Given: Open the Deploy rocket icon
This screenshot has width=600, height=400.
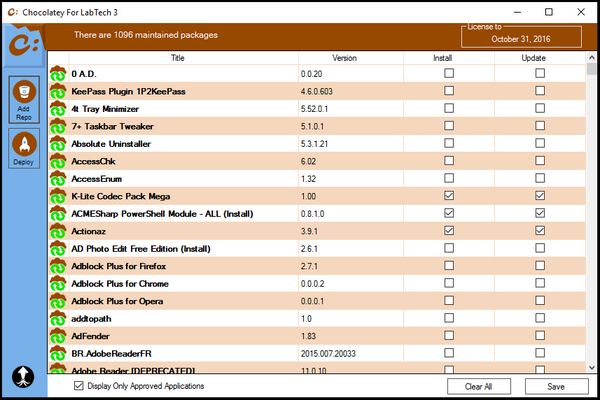Looking at the screenshot, I should click(24, 149).
